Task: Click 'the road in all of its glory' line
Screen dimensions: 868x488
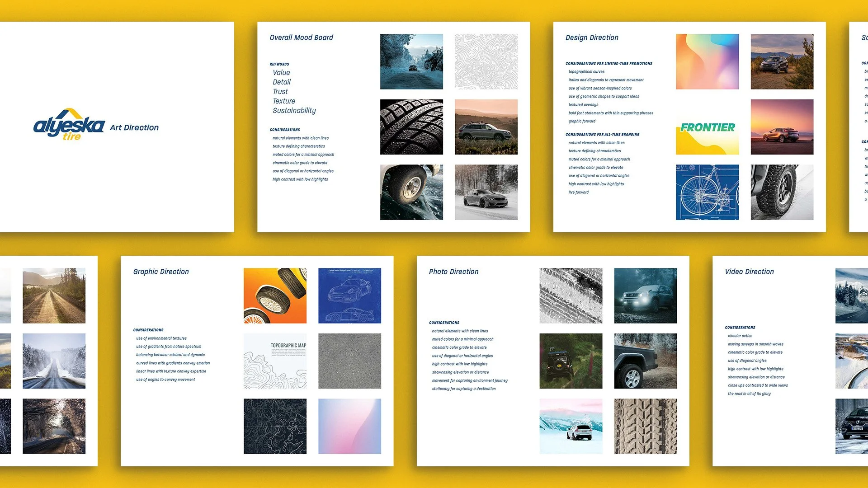Action: click(x=749, y=394)
